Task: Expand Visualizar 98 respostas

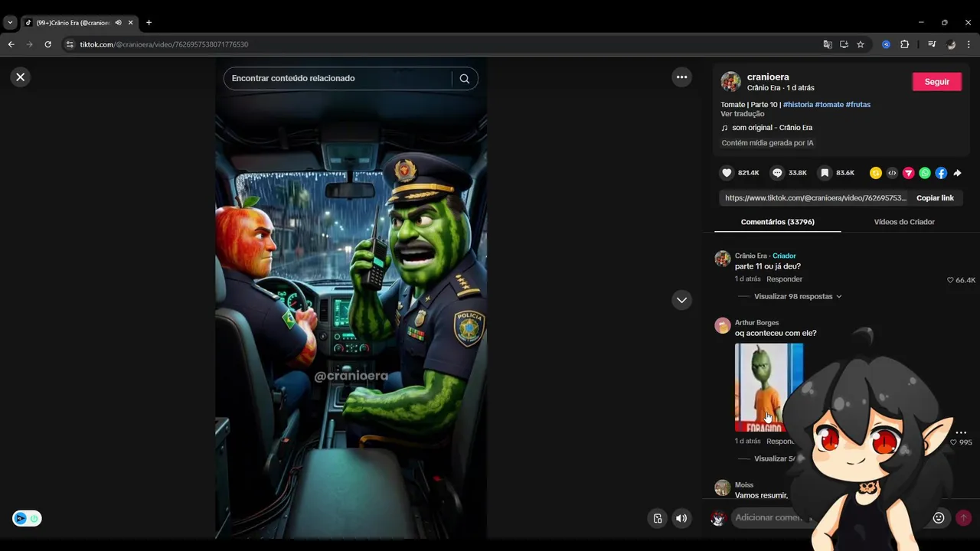Action: [x=798, y=296]
